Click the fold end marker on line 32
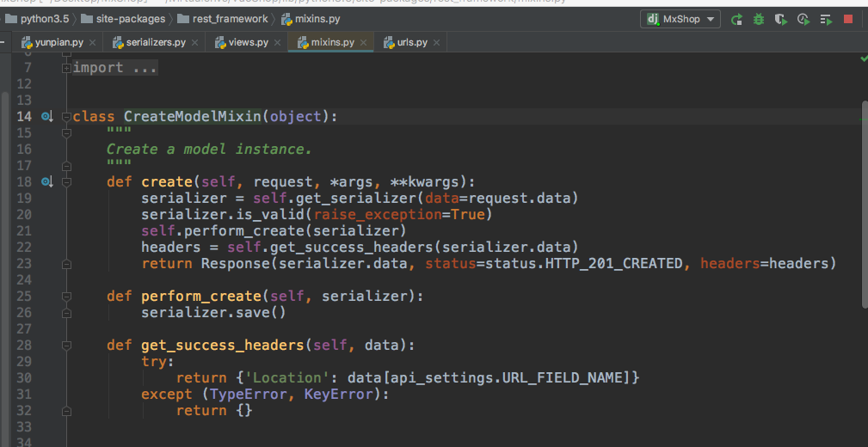This screenshot has width=868, height=447. pos(66,411)
